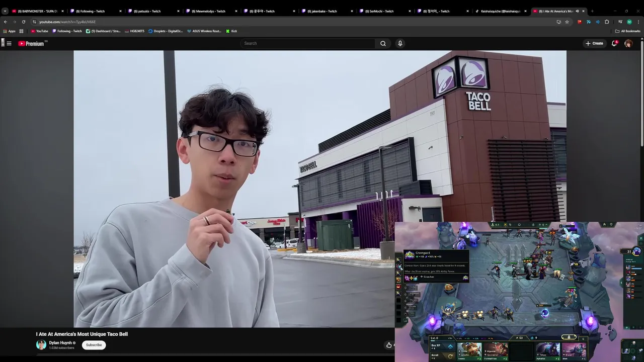Go back with the browser back arrow

(x=6, y=22)
